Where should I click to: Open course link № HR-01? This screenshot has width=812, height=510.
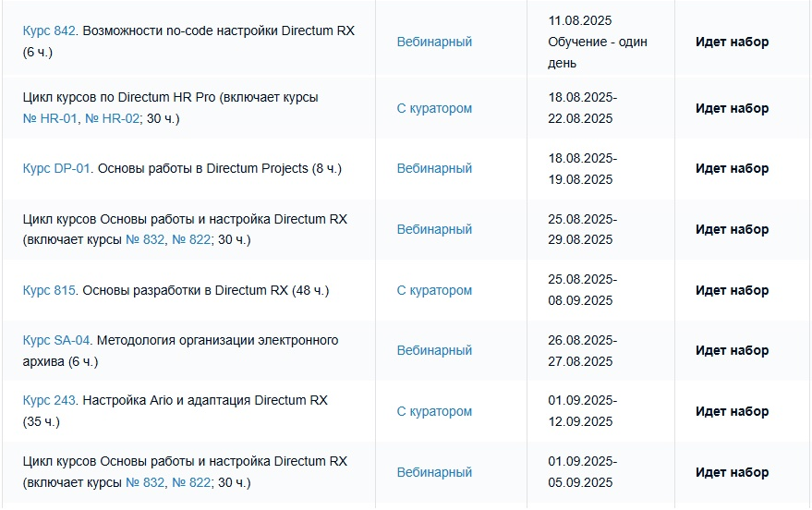(x=50, y=118)
